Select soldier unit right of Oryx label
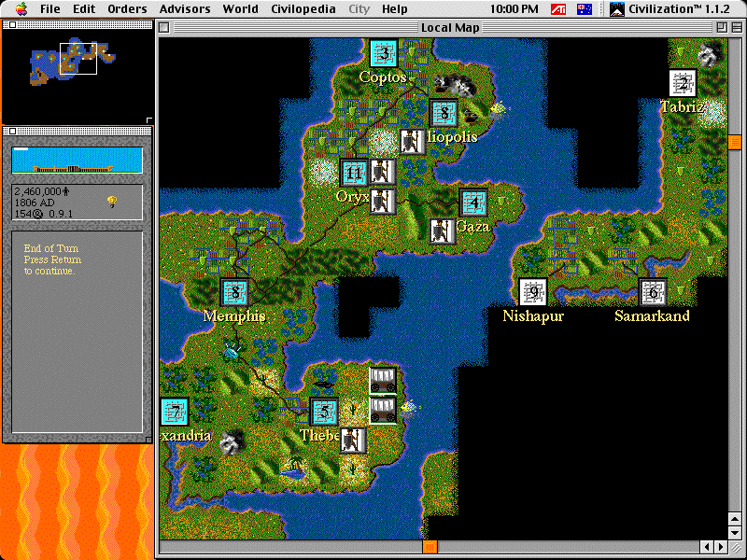This screenshot has width=747, height=560. pos(383,202)
